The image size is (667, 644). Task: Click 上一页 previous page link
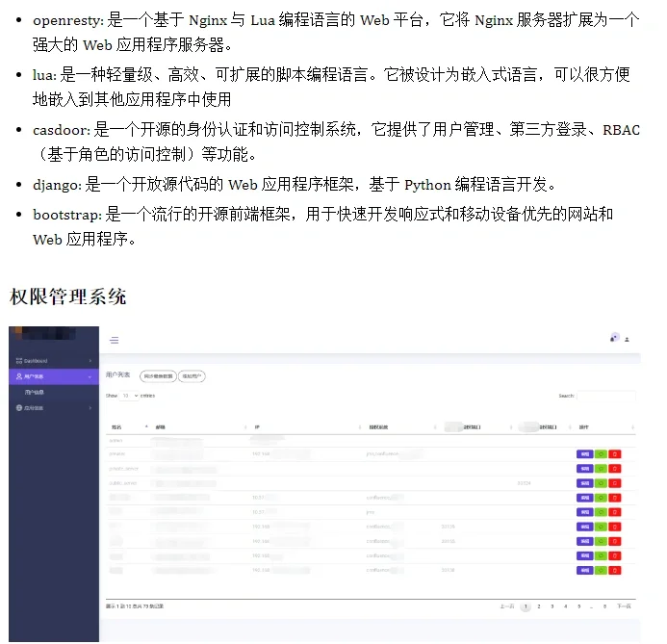pyautogui.click(x=507, y=606)
